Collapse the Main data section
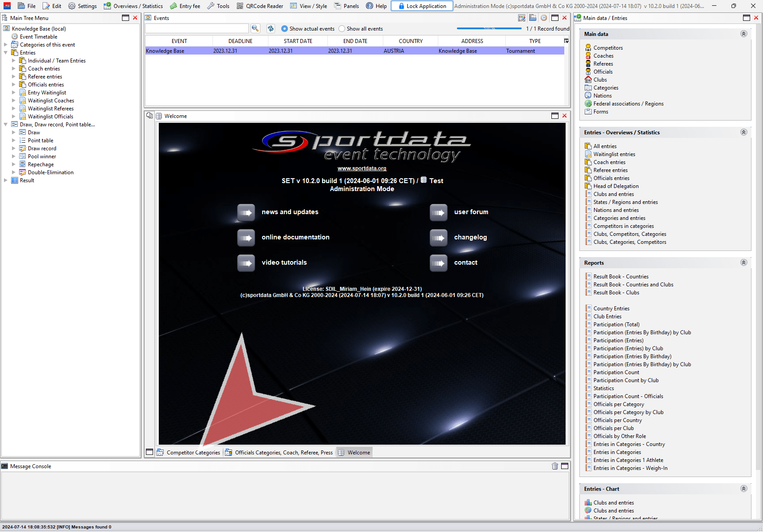This screenshot has width=763, height=532. [x=743, y=34]
